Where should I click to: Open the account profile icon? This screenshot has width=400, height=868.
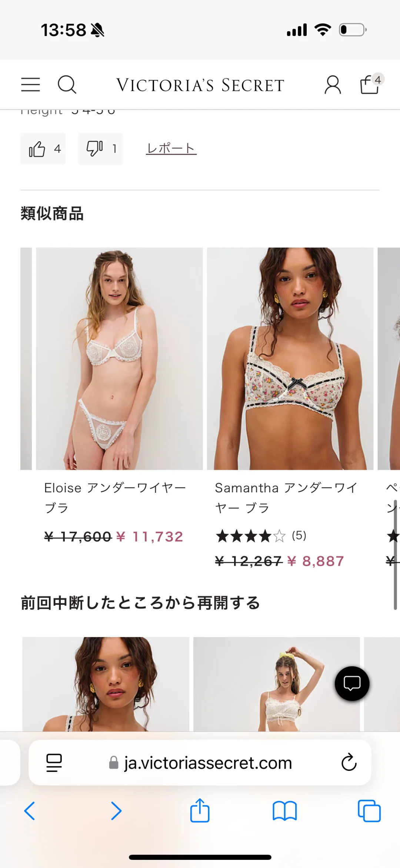coord(333,85)
